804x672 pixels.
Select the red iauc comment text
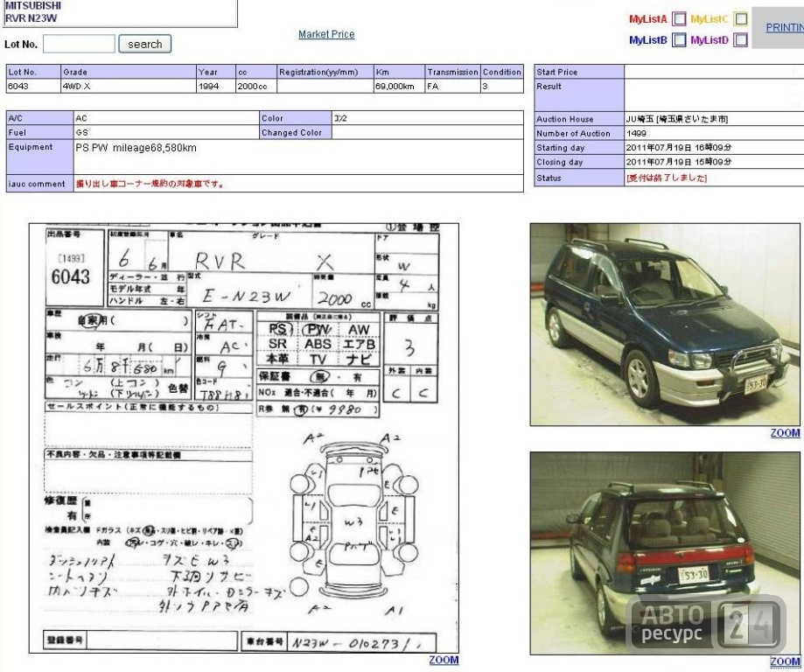click(150, 184)
